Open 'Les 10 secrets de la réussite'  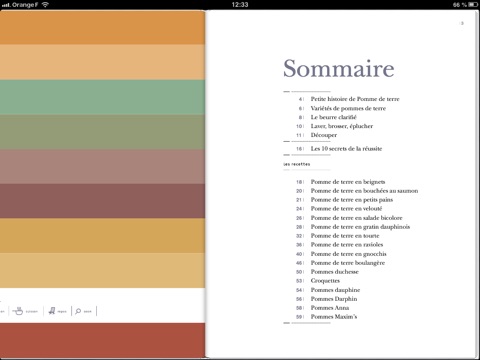(x=346, y=149)
